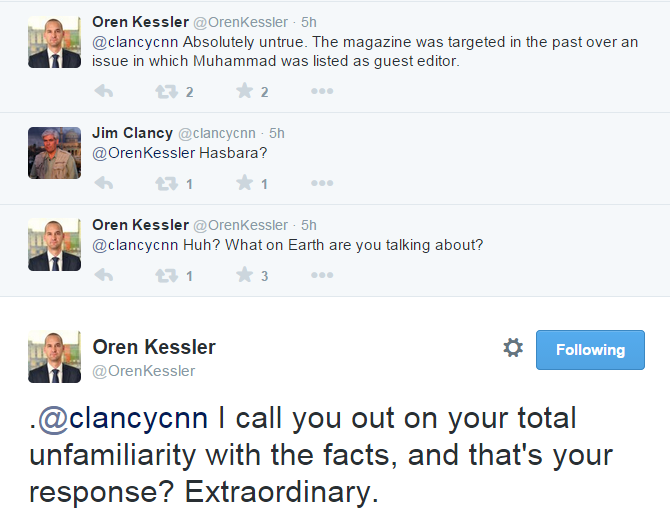Image resolution: width=670 pixels, height=518 pixels.
Task: Open the @OrenKessler handle under the main tweet author
Action: coord(144,371)
